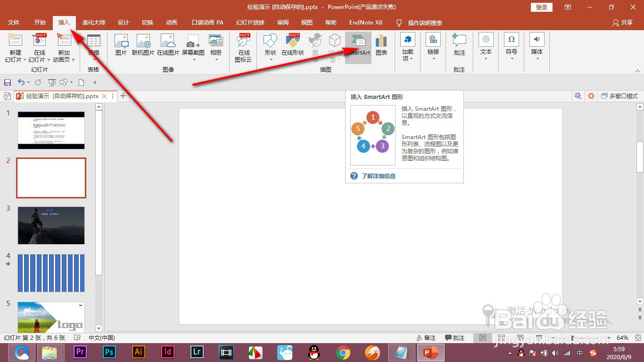Open 在线图标云 online icon cloud
This screenshot has height=362, width=644.
[x=243, y=47]
